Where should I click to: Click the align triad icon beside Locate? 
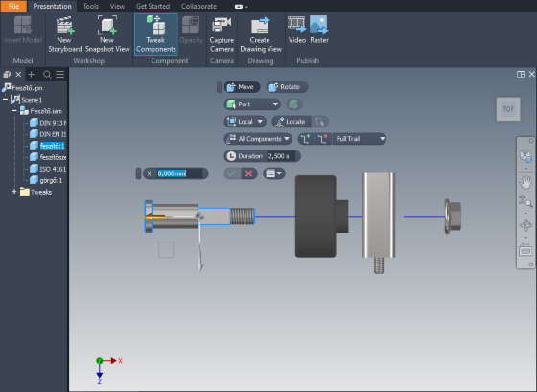pos(320,122)
